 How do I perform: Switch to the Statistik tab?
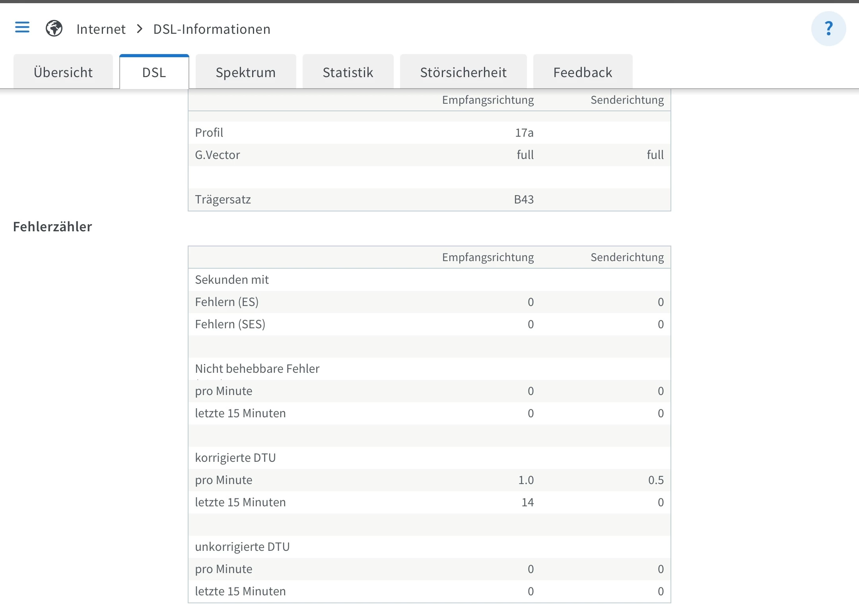coord(348,72)
